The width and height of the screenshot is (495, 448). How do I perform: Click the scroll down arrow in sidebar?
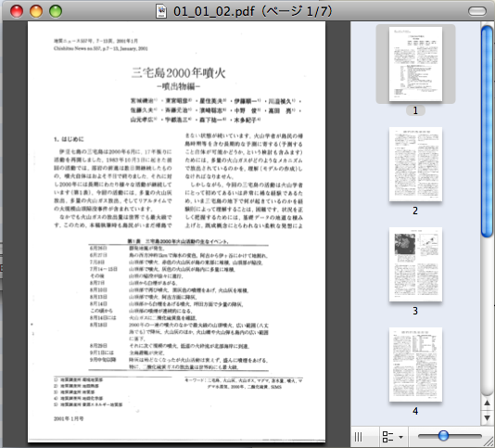click(x=487, y=418)
